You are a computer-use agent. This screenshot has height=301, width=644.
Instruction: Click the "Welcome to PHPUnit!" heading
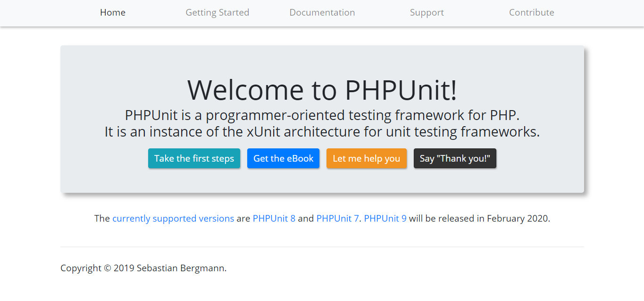coord(322,90)
